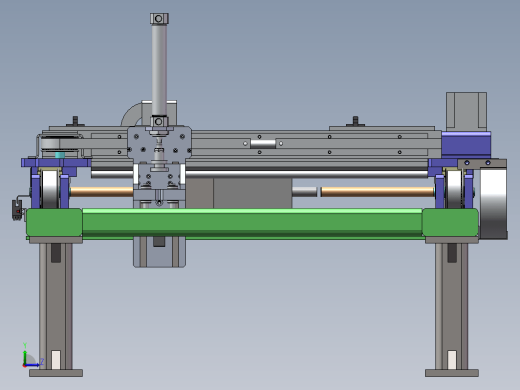The image size is (520, 390).
Task: Select the left support leg column
Action: pyautogui.click(x=56, y=306)
